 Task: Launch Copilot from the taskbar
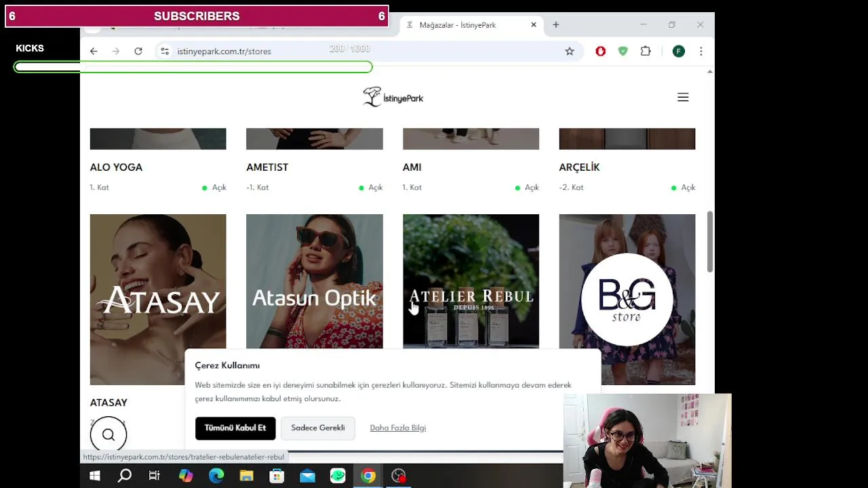[x=186, y=476]
